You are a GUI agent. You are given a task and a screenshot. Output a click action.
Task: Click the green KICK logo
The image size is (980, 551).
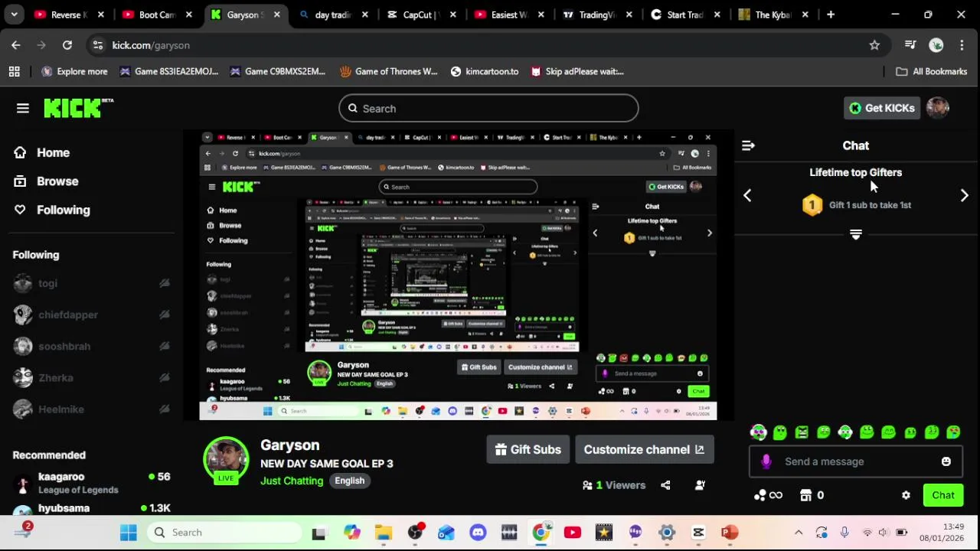coord(78,108)
